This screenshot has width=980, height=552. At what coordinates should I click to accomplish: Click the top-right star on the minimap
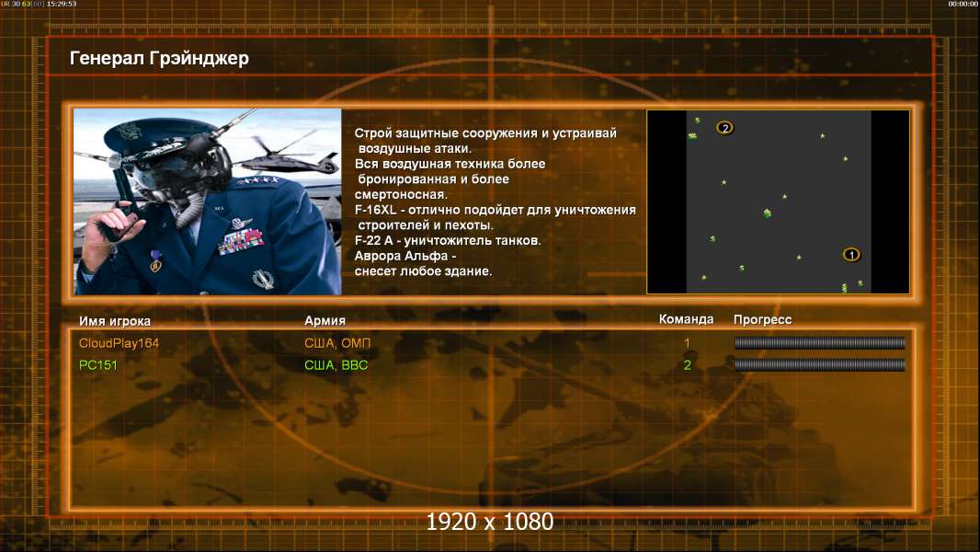[x=823, y=135]
